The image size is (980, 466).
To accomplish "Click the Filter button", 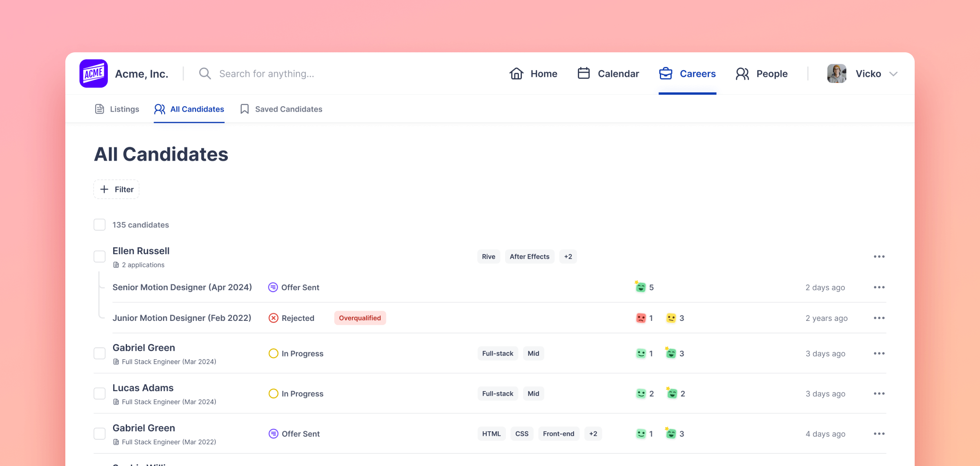I will 116,189.
